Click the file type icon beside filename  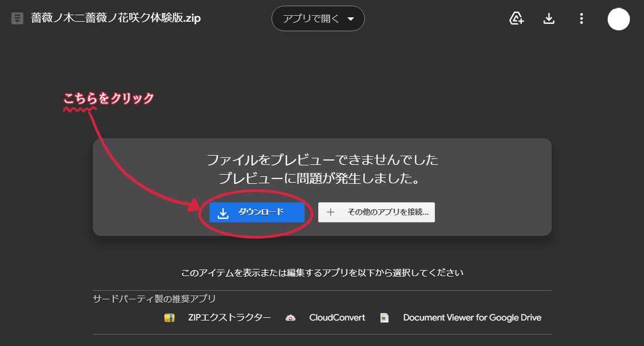click(17, 18)
